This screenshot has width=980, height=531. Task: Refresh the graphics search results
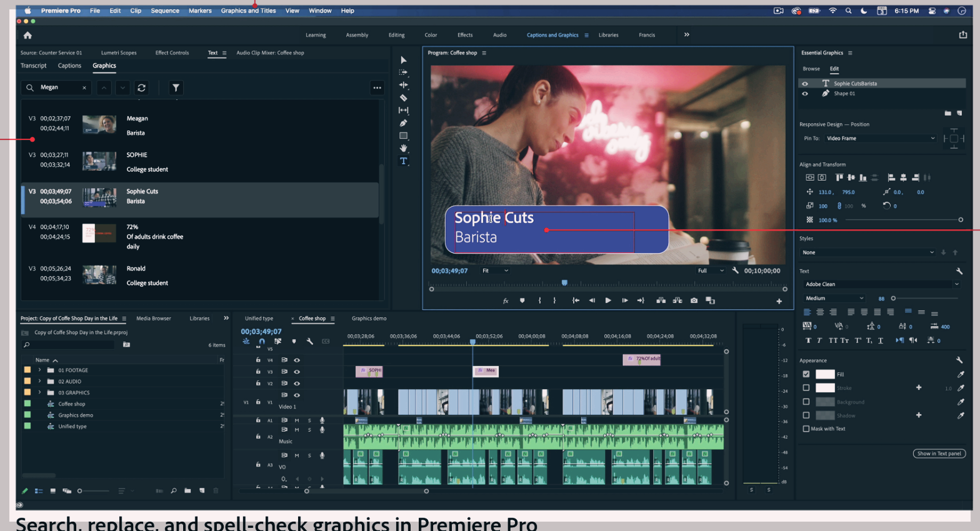point(142,88)
